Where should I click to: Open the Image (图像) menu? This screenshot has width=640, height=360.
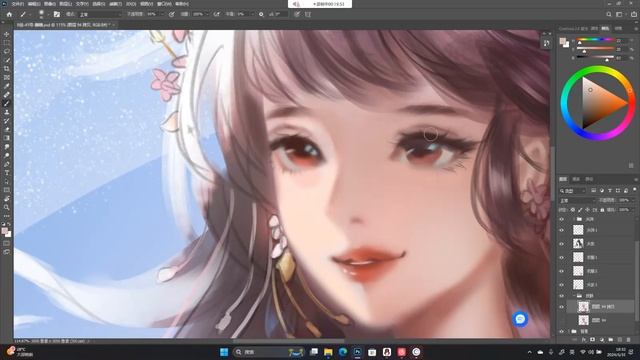click(x=50, y=4)
